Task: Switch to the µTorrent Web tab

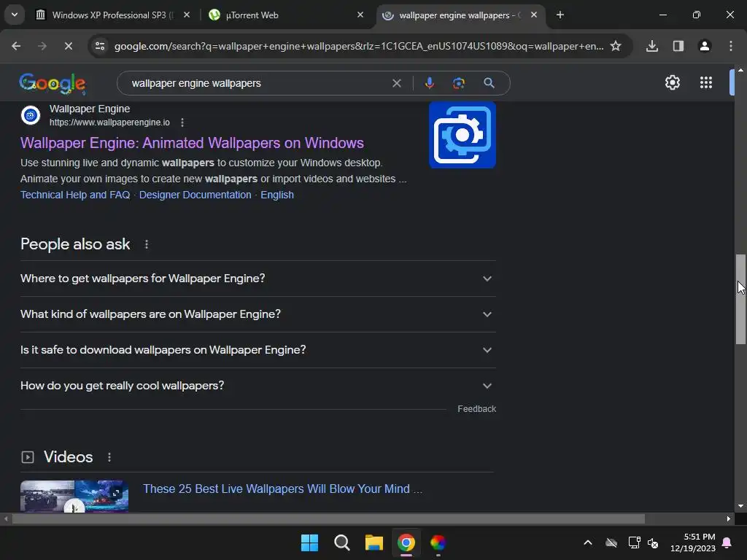Action: coord(286,15)
